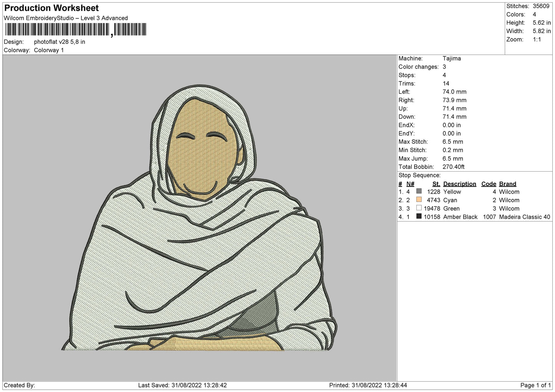Click the 'Yellow' description in row 1
The image size is (555, 392).
click(452, 192)
